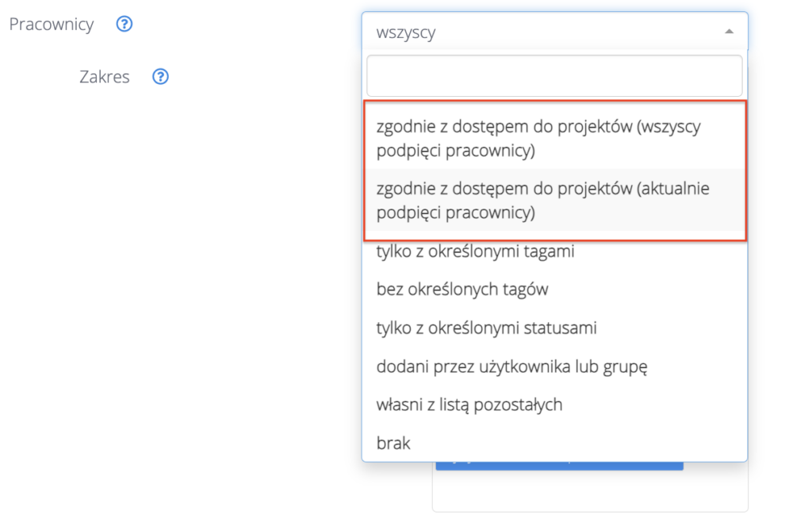Click the 'Pracownicy' field label
The image size is (812, 523).
coord(51,25)
